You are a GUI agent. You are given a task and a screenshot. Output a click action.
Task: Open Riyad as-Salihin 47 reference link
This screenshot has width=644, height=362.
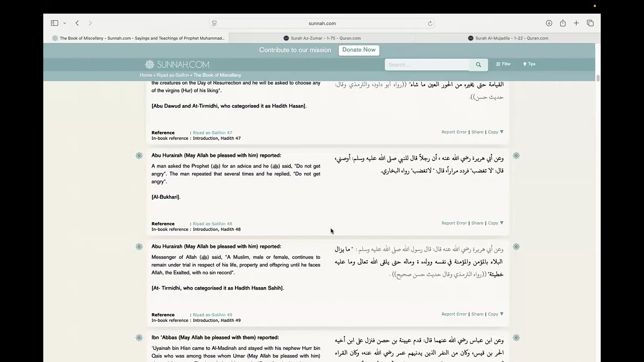click(212, 133)
